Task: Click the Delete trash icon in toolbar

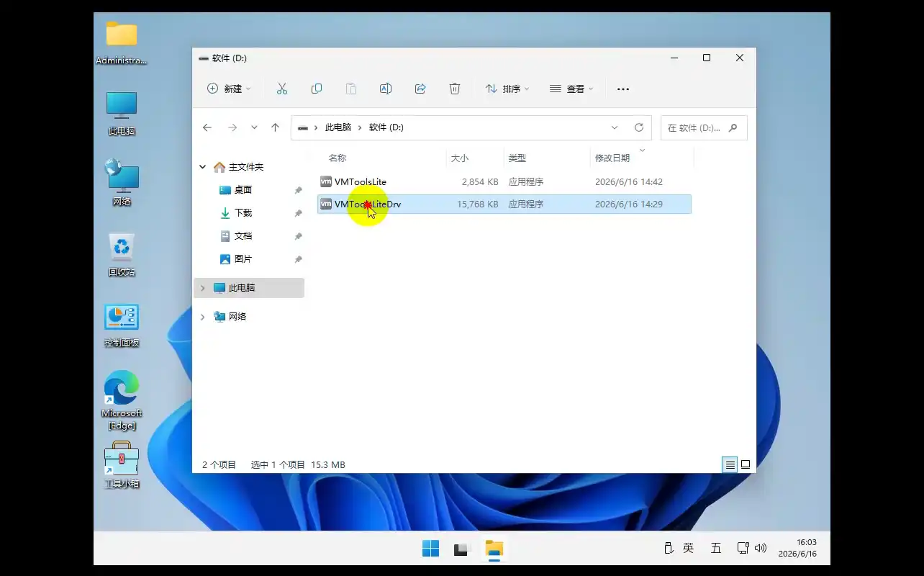Action: (455, 89)
